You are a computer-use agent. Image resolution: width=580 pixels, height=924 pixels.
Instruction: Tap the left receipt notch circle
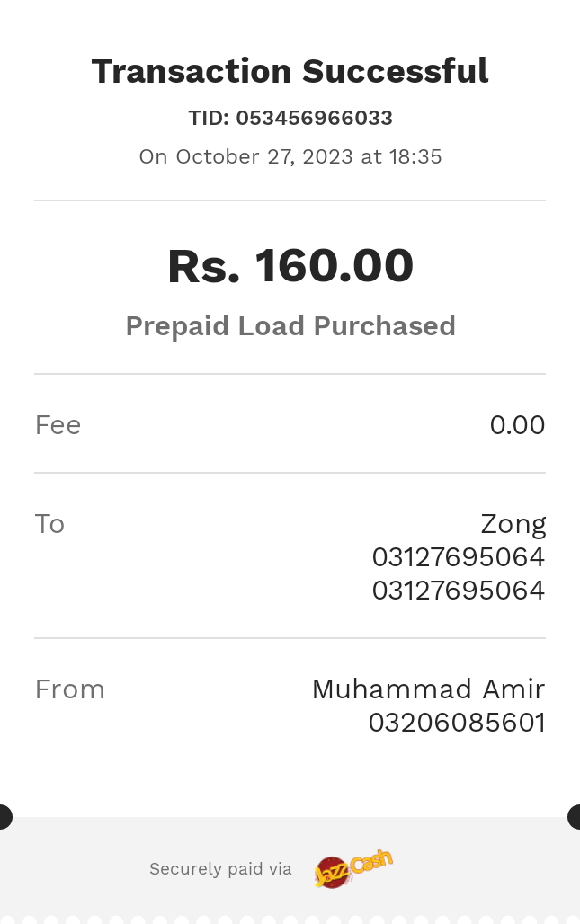point(4,817)
